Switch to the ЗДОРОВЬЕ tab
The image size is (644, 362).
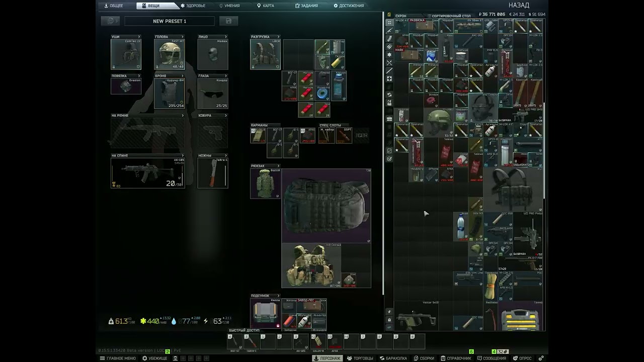click(193, 6)
